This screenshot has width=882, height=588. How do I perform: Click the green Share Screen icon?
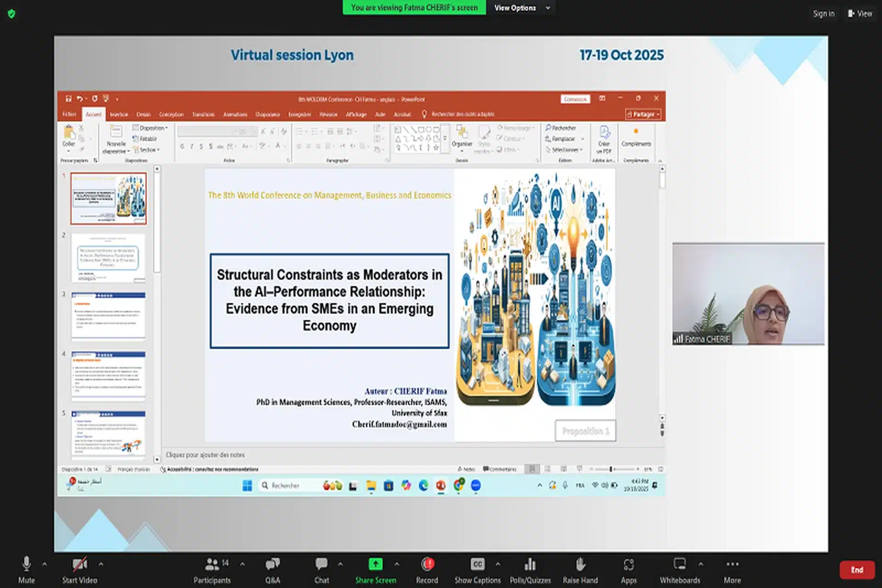tap(375, 564)
